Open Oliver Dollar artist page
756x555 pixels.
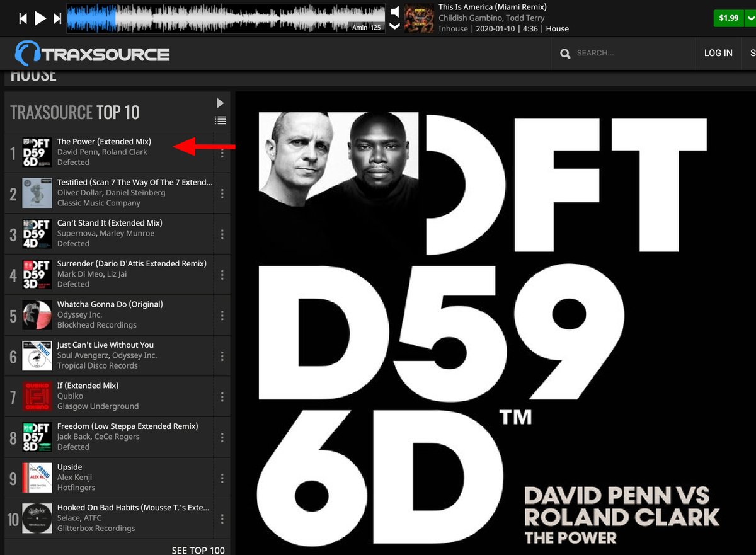tap(79, 193)
